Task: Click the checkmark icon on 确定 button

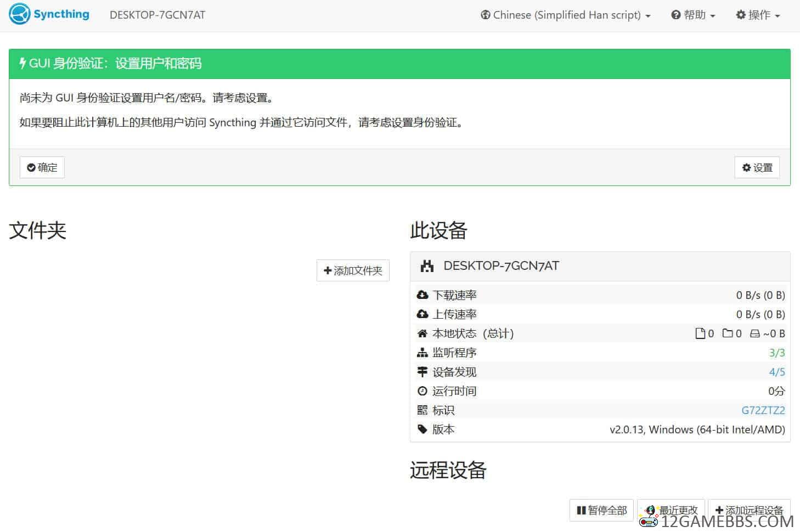Action: pos(31,167)
